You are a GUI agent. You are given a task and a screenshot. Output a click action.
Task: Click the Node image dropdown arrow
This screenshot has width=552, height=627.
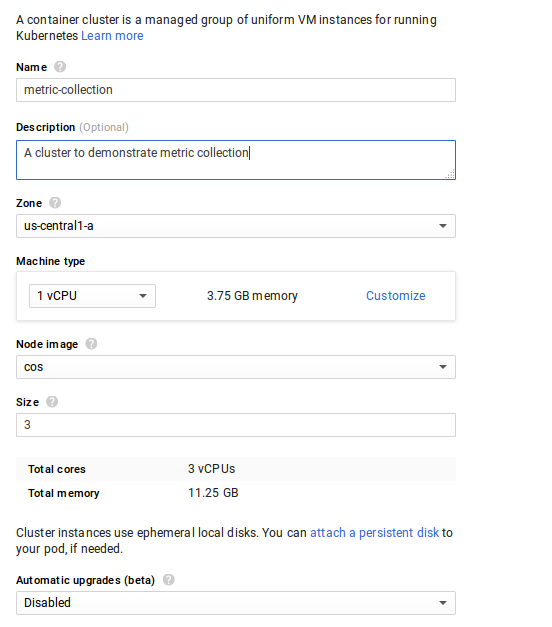click(443, 367)
